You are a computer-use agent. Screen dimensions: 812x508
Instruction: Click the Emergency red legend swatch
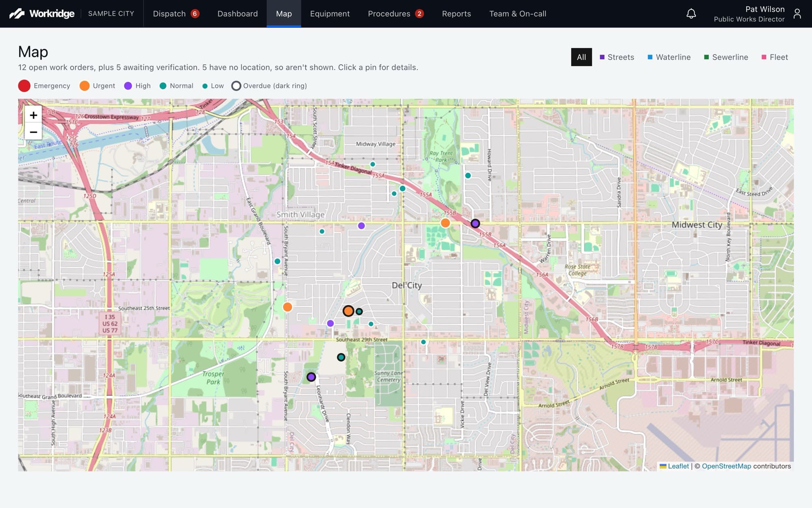coord(24,86)
